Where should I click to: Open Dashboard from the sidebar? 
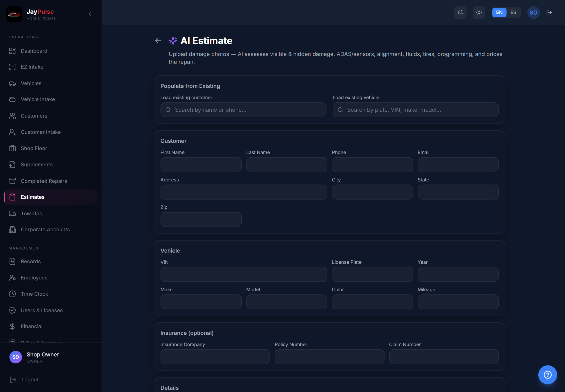click(x=51, y=51)
